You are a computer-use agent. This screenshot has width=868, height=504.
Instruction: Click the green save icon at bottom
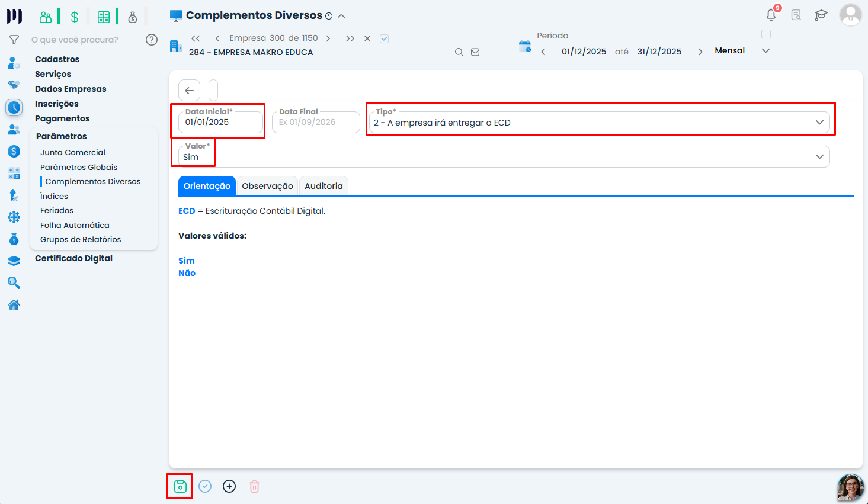click(x=180, y=487)
